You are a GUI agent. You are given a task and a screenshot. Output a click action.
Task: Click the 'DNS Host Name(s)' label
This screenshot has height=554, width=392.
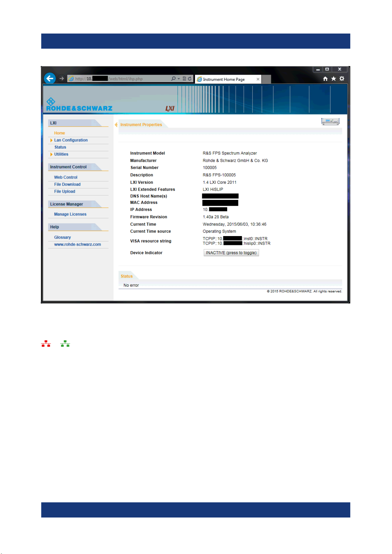click(x=149, y=196)
